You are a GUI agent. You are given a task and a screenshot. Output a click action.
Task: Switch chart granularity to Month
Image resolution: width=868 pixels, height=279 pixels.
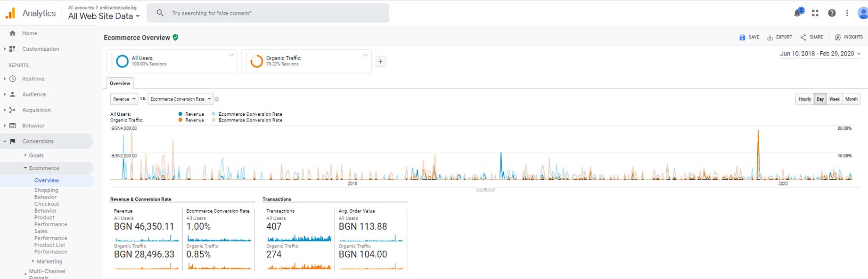(x=851, y=99)
